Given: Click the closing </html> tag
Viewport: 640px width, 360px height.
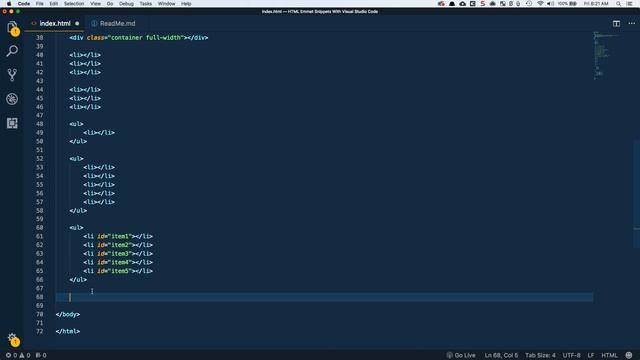Looking at the screenshot, I should tap(68, 331).
